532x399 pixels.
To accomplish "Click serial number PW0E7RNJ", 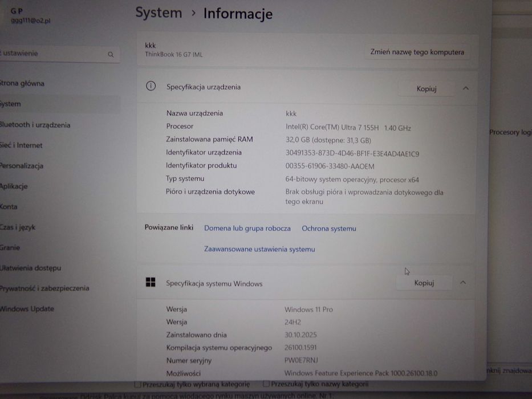I will [301, 360].
